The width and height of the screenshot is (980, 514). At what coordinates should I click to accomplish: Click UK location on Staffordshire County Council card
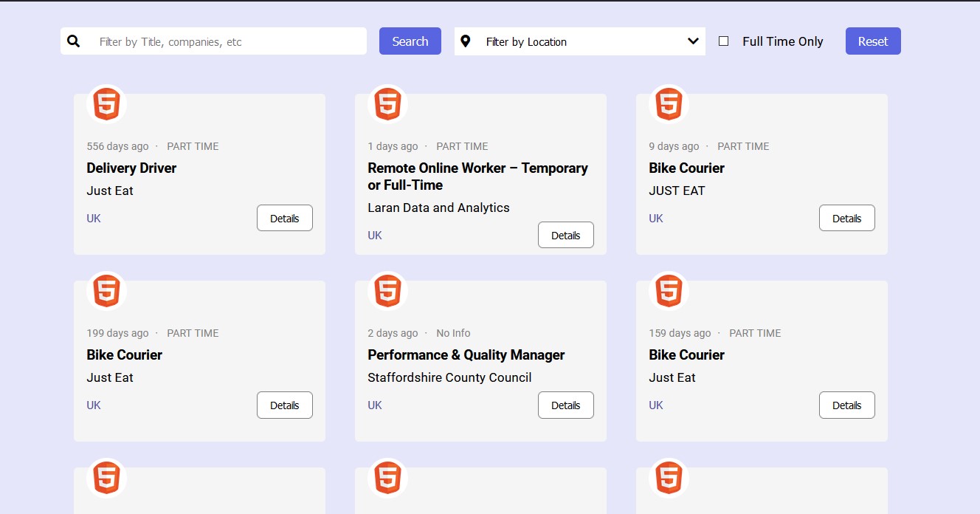click(x=375, y=405)
